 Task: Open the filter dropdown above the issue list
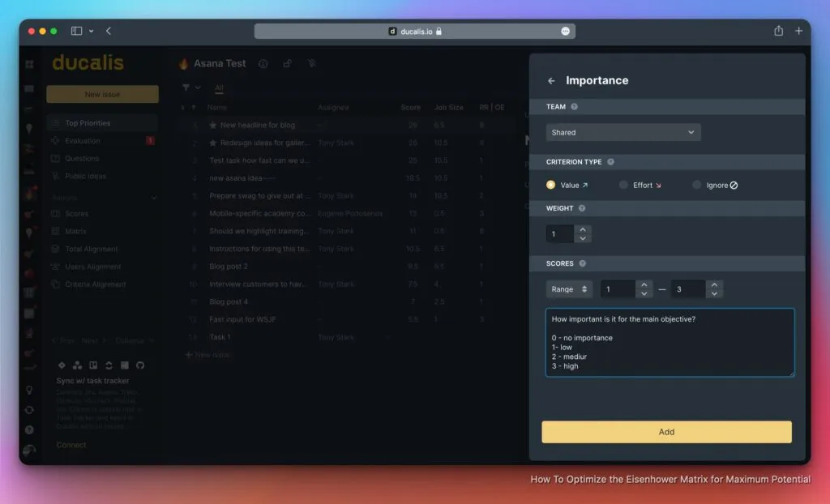click(x=191, y=88)
